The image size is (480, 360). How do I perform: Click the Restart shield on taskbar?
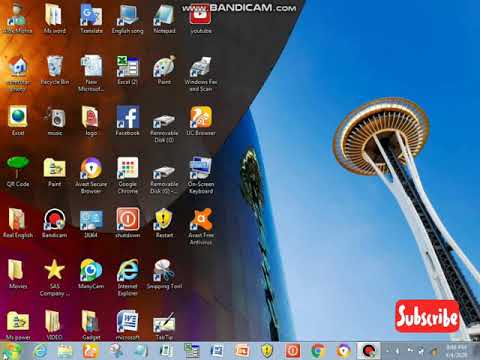[x=267, y=351]
